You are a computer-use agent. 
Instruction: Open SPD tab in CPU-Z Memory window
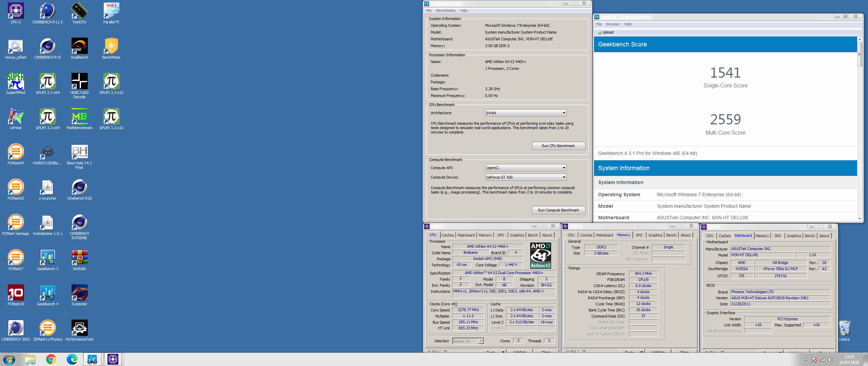(x=639, y=235)
